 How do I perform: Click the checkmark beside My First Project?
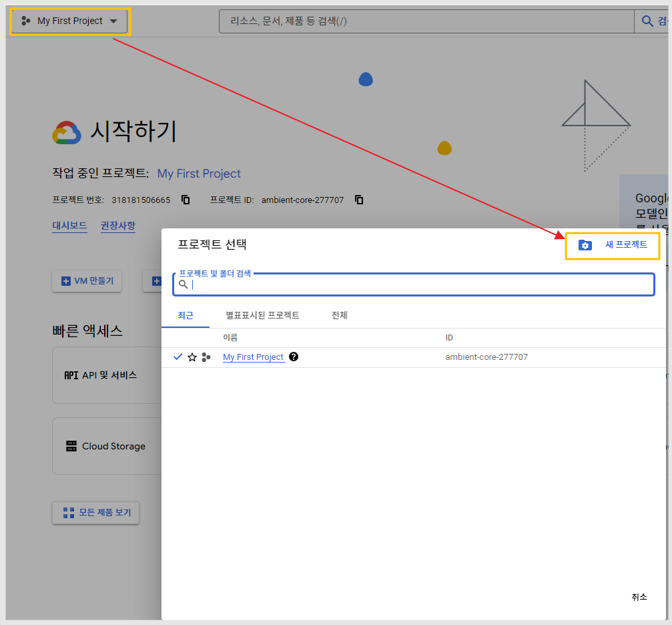[178, 357]
